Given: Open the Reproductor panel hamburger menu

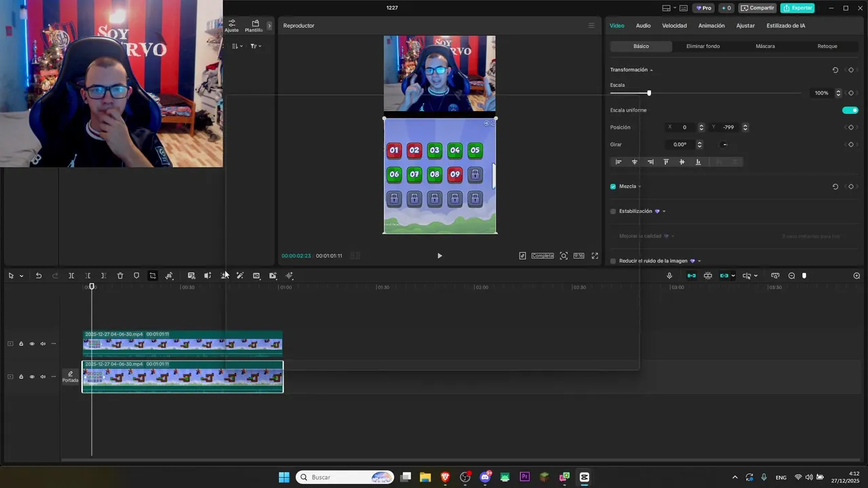Looking at the screenshot, I should (x=591, y=26).
